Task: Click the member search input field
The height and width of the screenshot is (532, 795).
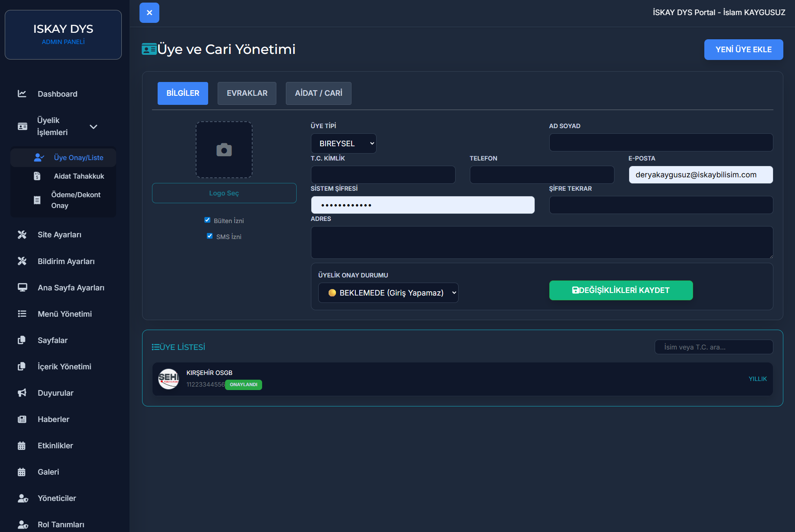Action: (713, 347)
